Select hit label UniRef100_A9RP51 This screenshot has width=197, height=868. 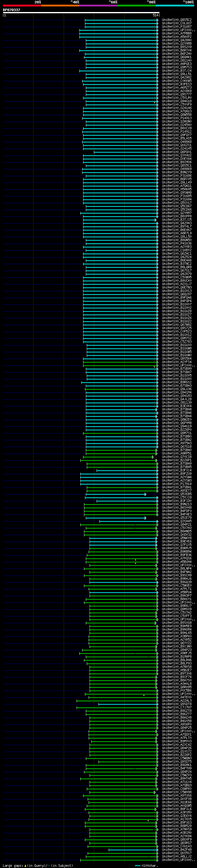coord(177,453)
